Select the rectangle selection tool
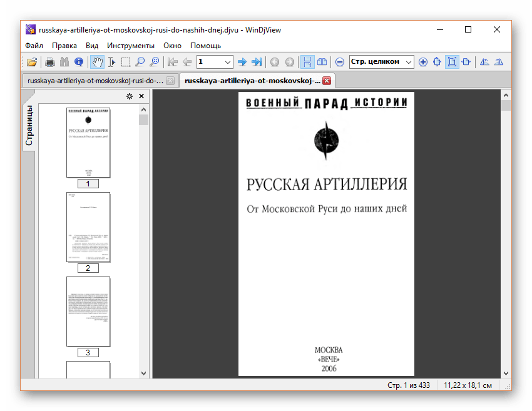Screen dimensions: 532x411 click(x=126, y=62)
